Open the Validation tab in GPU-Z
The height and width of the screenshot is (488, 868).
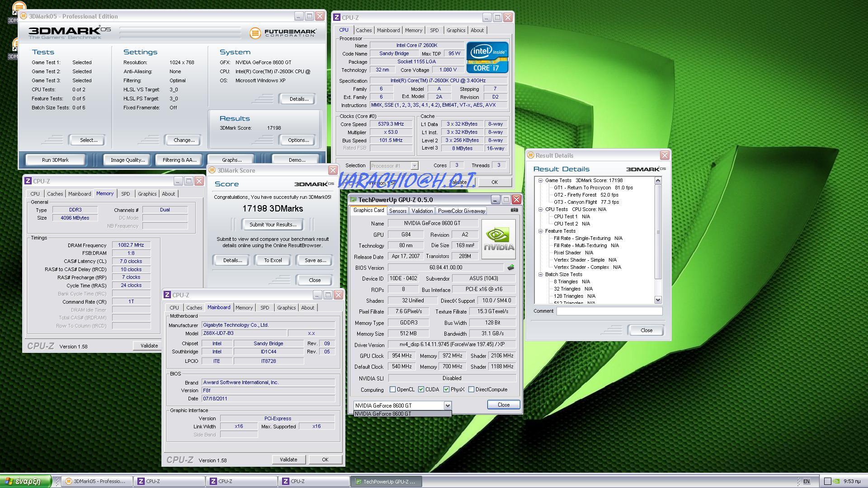click(x=422, y=211)
